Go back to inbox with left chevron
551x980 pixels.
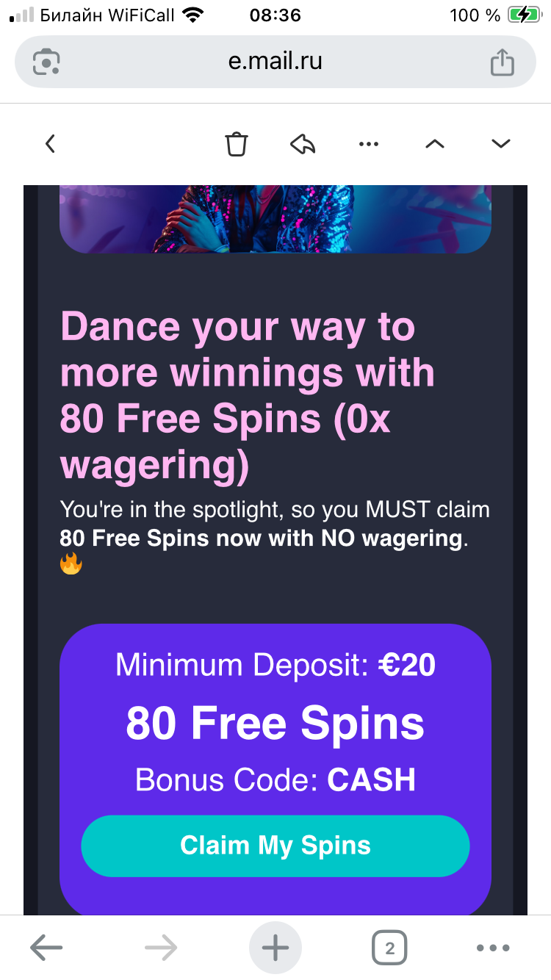(x=50, y=143)
